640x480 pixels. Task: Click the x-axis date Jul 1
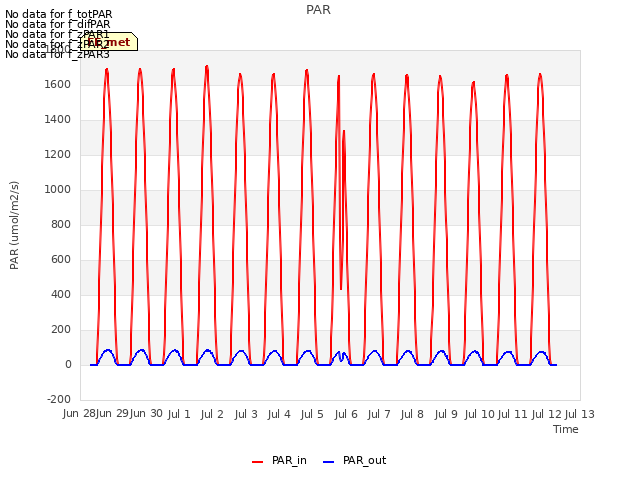point(179,414)
